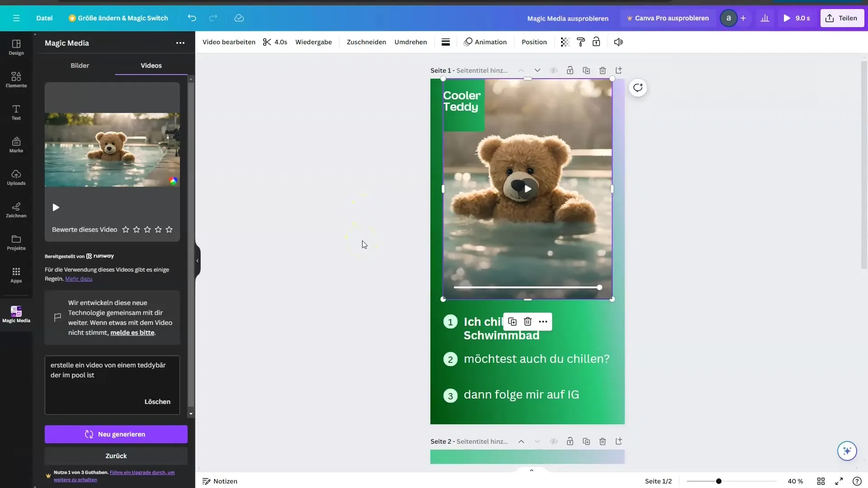Click the Zurück button in Magic Media panel
Screen dimensions: 868x488
pyautogui.click(x=116, y=456)
